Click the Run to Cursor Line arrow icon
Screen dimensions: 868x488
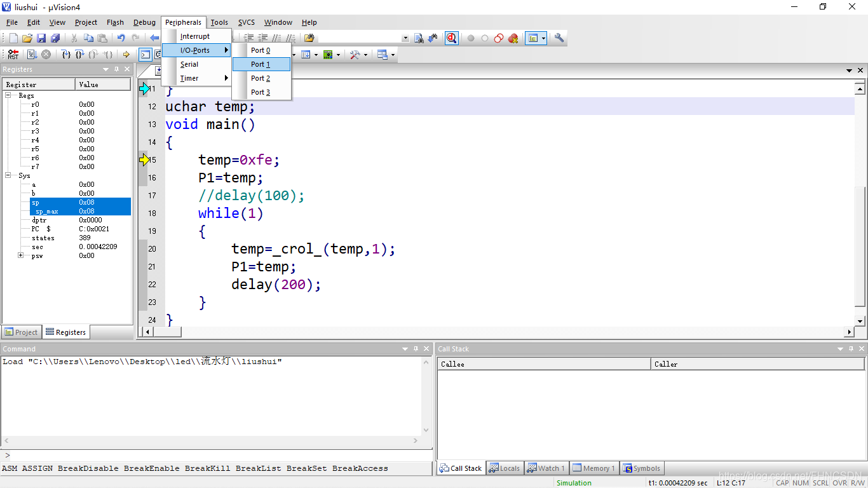pyautogui.click(x=126, y=55)
